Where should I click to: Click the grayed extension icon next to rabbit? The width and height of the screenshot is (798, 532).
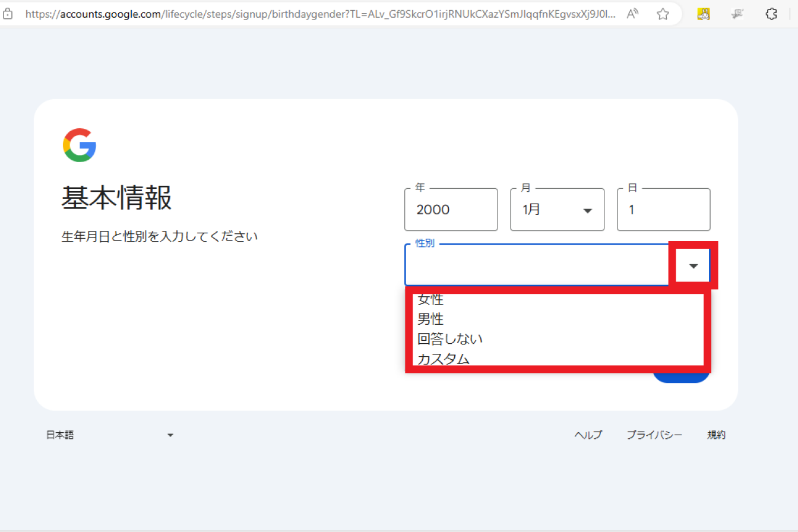click(x=737, y=14)
